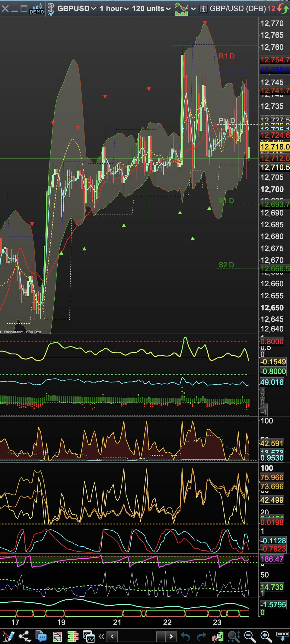Open the chart comments icon
The height and width of the screenshot is (644, 290).
tap(41, 636)
